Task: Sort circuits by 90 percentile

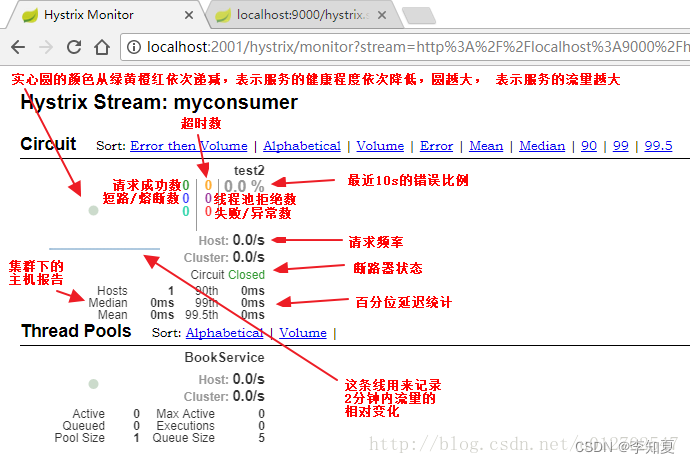Action: click(589, 146)
